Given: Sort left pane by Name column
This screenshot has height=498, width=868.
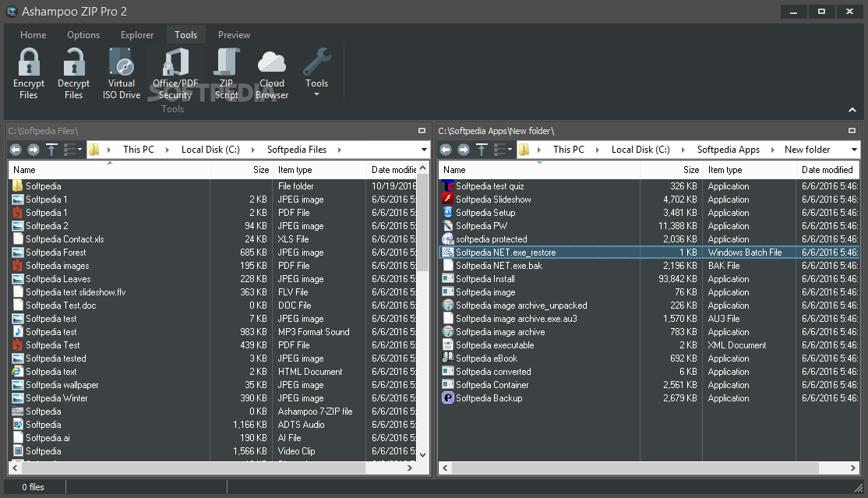Looking at the screenshot, I should (110, 170).
